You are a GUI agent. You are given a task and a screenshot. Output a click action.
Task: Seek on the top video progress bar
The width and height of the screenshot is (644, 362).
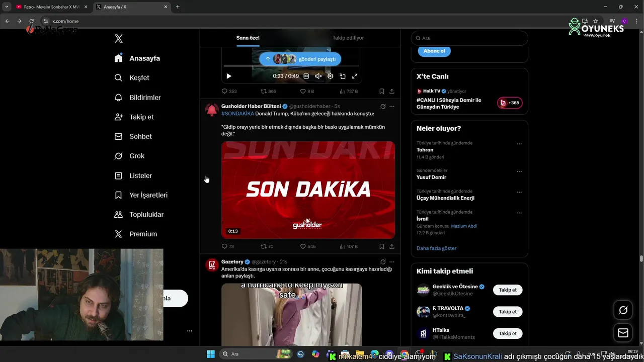pyautogui.click(x=292, y=66)
